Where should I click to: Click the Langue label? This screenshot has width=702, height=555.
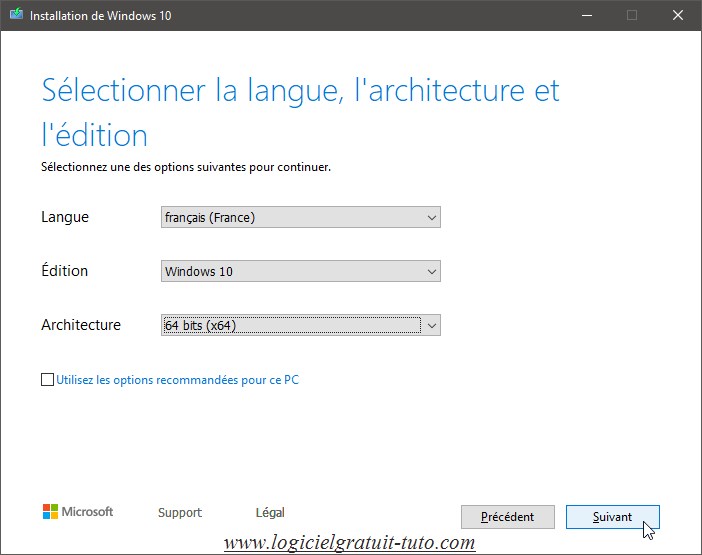pyautogui.click(x=65, y=217)
